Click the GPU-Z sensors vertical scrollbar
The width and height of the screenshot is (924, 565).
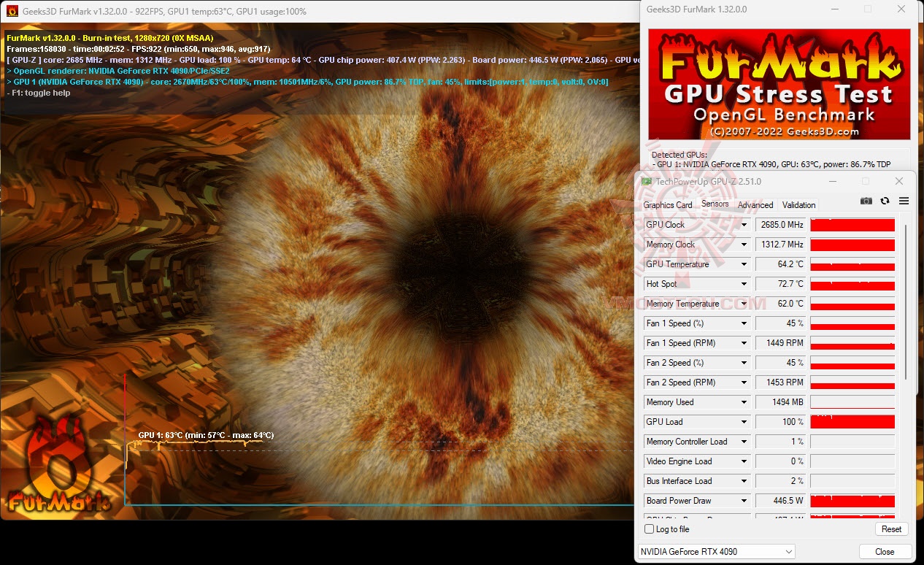point(906,302)
